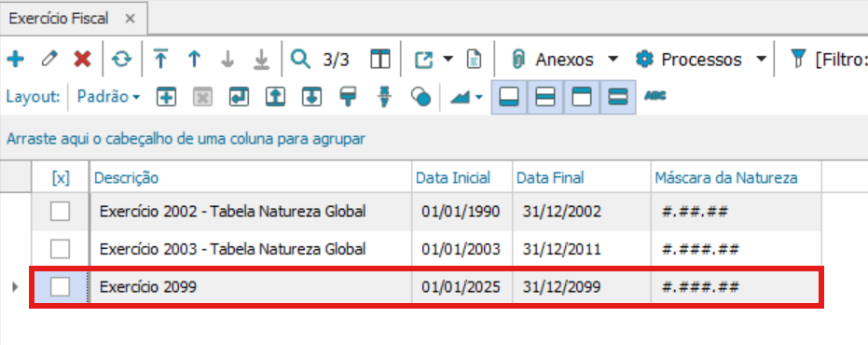This screenshot has height=345, width=868.
Task: Click the refresh records icon
Action: pos(121,59)
